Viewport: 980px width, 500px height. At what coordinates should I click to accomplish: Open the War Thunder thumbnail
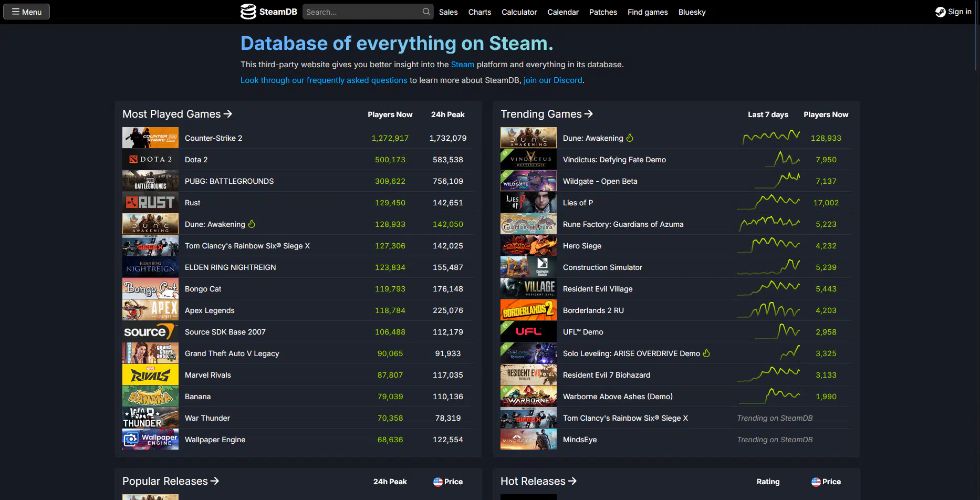click(x=150, y=418)
